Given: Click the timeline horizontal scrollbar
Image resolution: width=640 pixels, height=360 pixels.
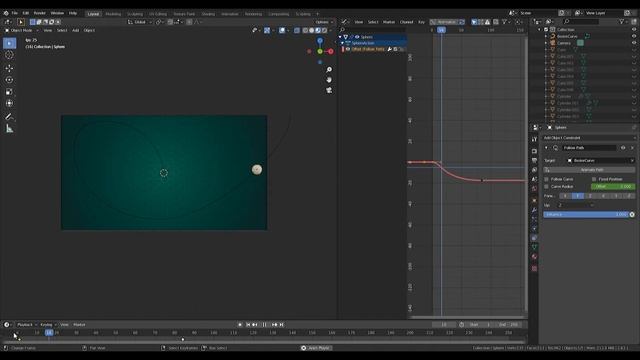Looking at the screenshot, I should [263, 342].
